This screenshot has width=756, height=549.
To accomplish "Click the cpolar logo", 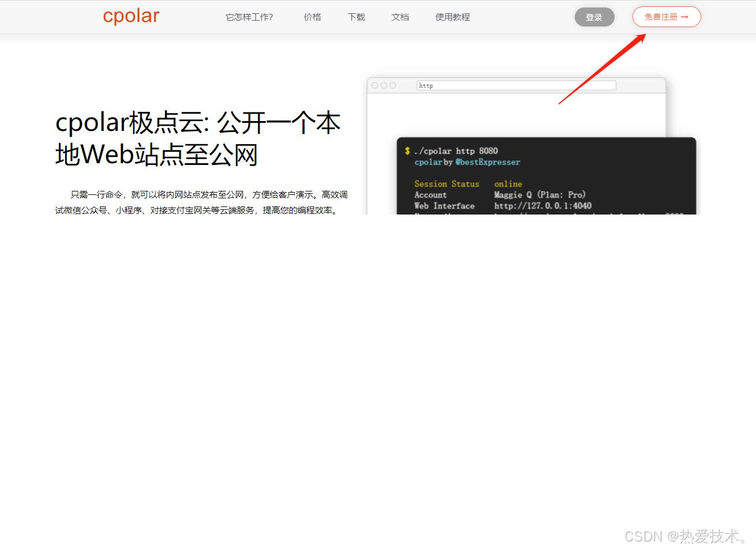I will tap(131, 16).
